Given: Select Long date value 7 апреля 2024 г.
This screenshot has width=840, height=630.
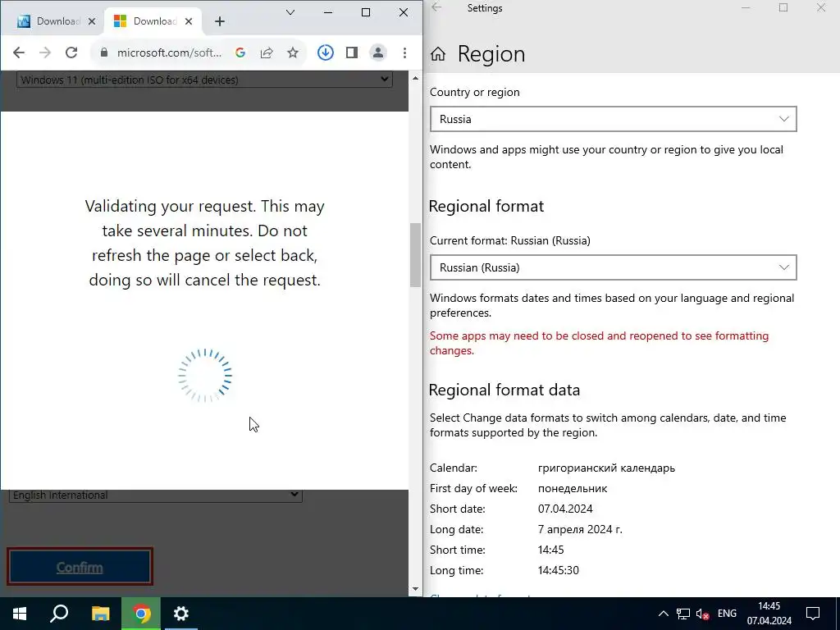Looking at the screenshot, I should click(x=580, y=529).
